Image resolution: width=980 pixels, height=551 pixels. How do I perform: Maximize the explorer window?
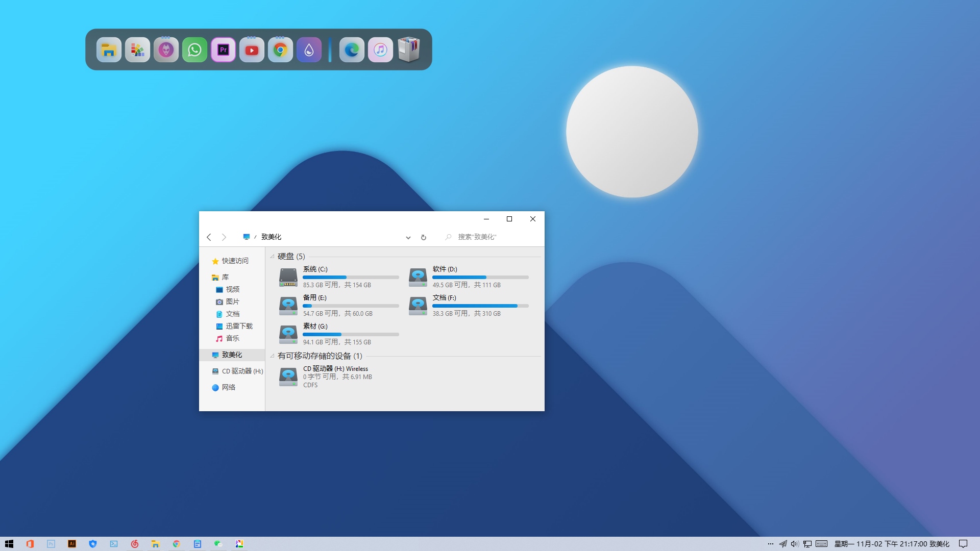click(509, 219)
